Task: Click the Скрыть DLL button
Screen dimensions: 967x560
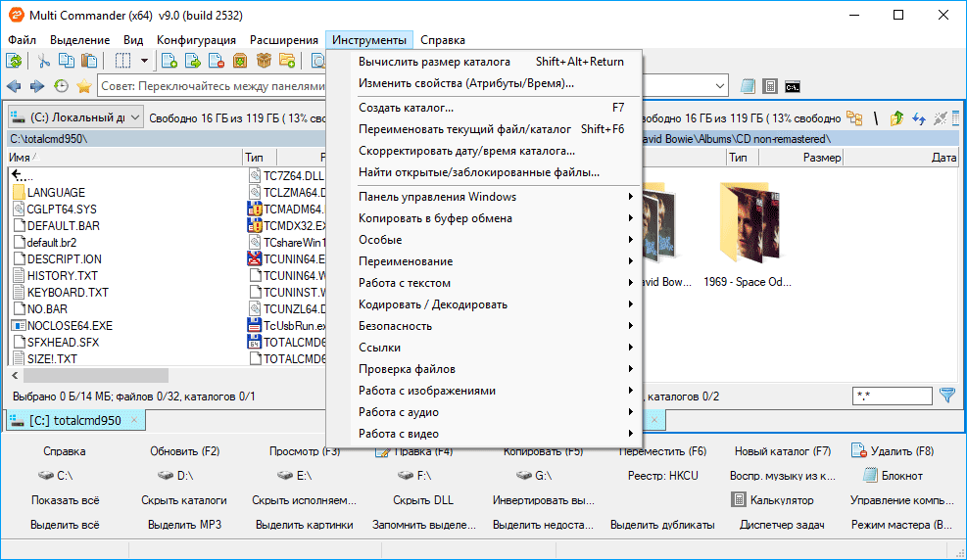Action: [x=423, y=500]
